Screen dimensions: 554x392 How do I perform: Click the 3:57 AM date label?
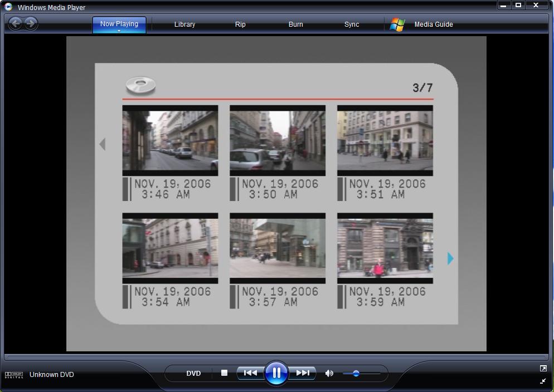[280, 297]
